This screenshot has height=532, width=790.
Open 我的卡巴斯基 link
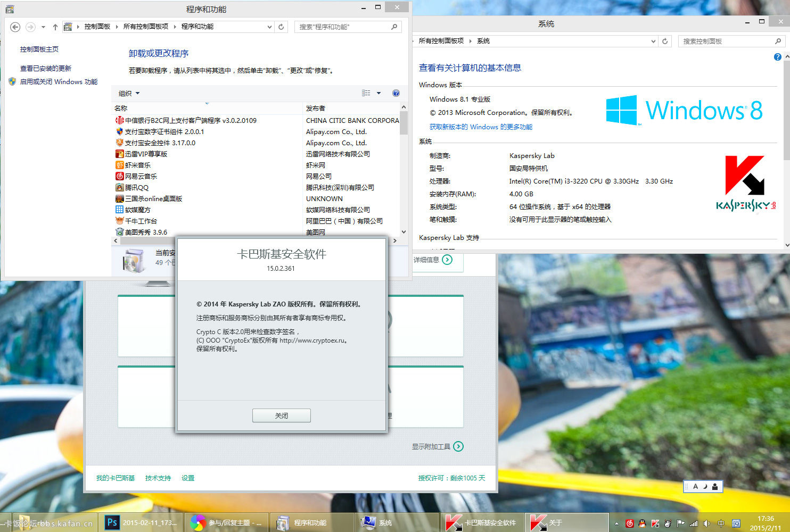point(116,478)
